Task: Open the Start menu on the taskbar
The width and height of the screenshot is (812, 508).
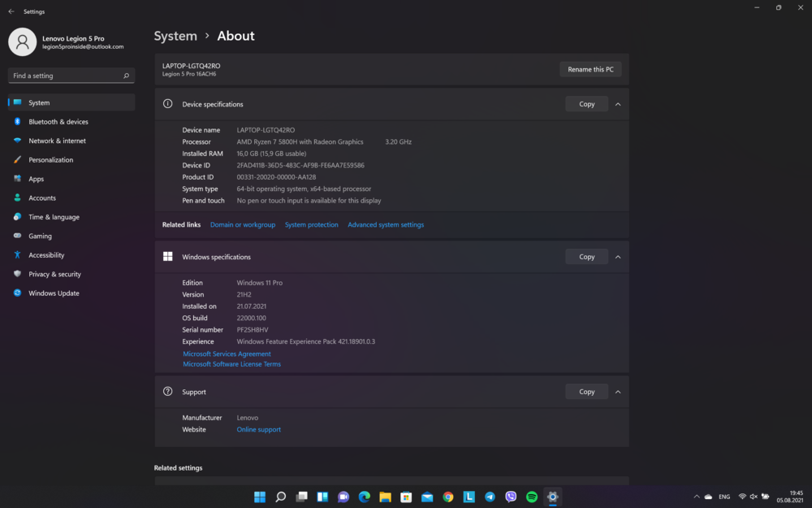Action: (x=260, y=497)
